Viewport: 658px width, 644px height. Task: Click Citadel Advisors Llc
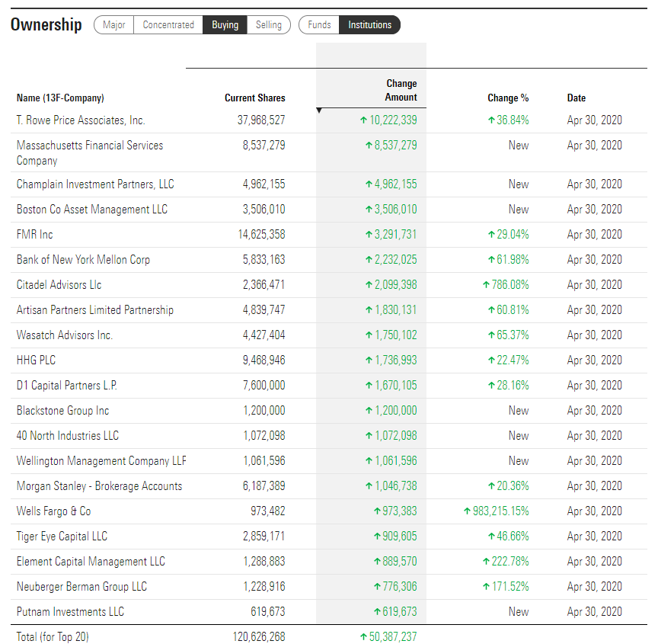(59, 285)
